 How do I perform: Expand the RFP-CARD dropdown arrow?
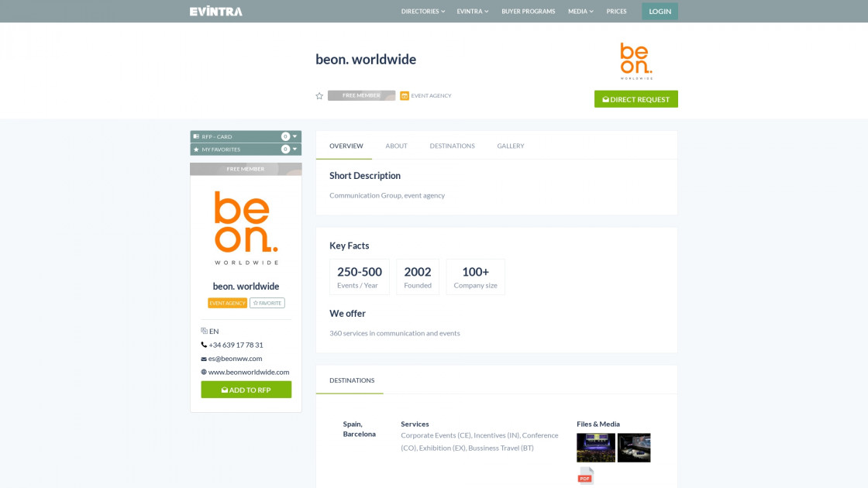(x=294, y=136)
